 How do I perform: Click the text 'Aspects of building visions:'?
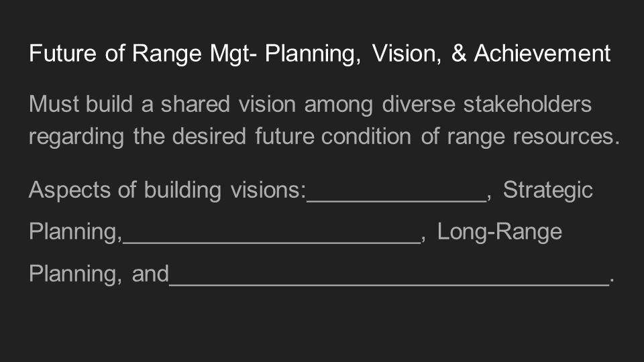168,191
